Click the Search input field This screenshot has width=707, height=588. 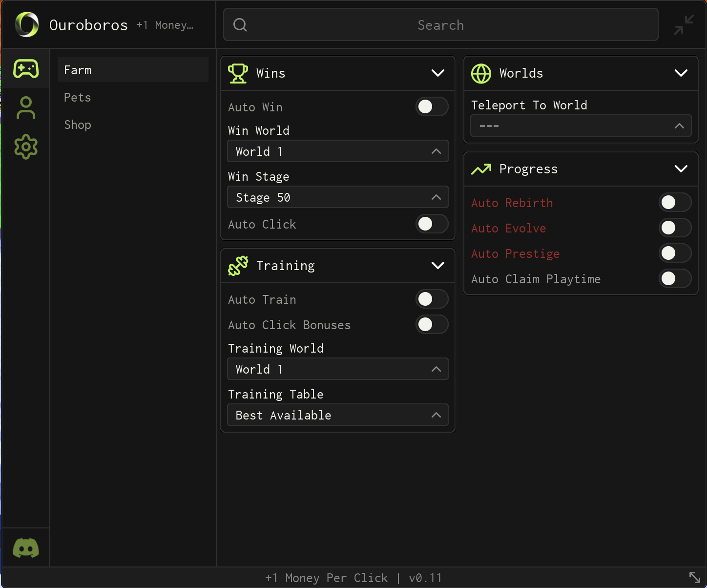coord(441,25)
